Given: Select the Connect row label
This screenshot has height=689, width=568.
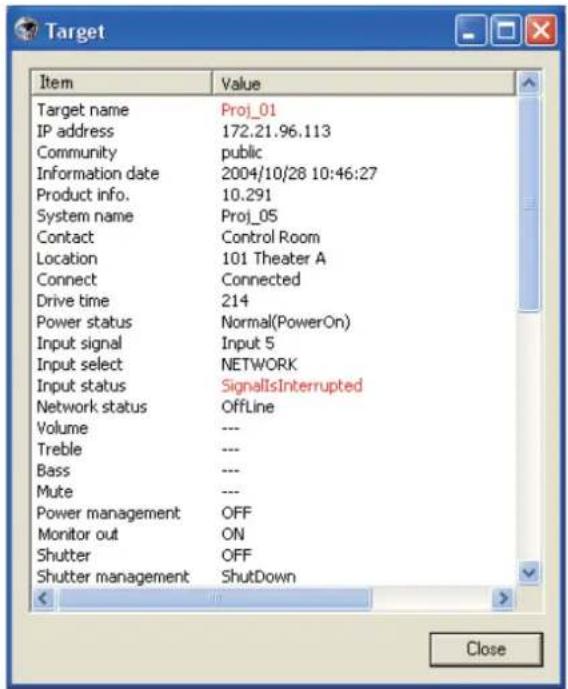Looking at the screenshot, I should click(66, 279).
